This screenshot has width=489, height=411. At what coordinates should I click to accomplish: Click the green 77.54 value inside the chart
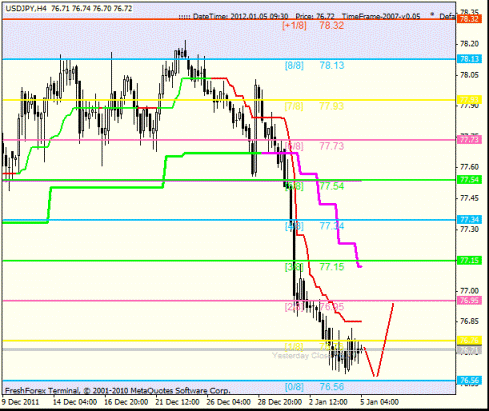coord(332,186)
